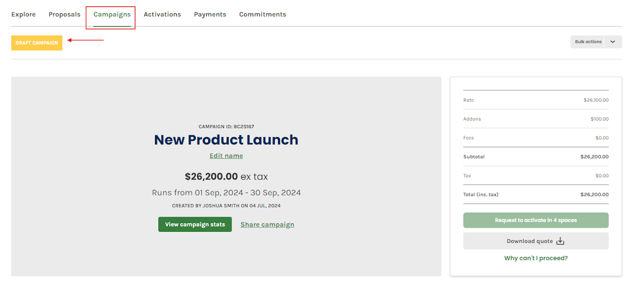Image resolution: width=644 pixels, height=283 pixels.
Task: Click the New Product Launch campaign title
Action: click(x=226, y=140)
